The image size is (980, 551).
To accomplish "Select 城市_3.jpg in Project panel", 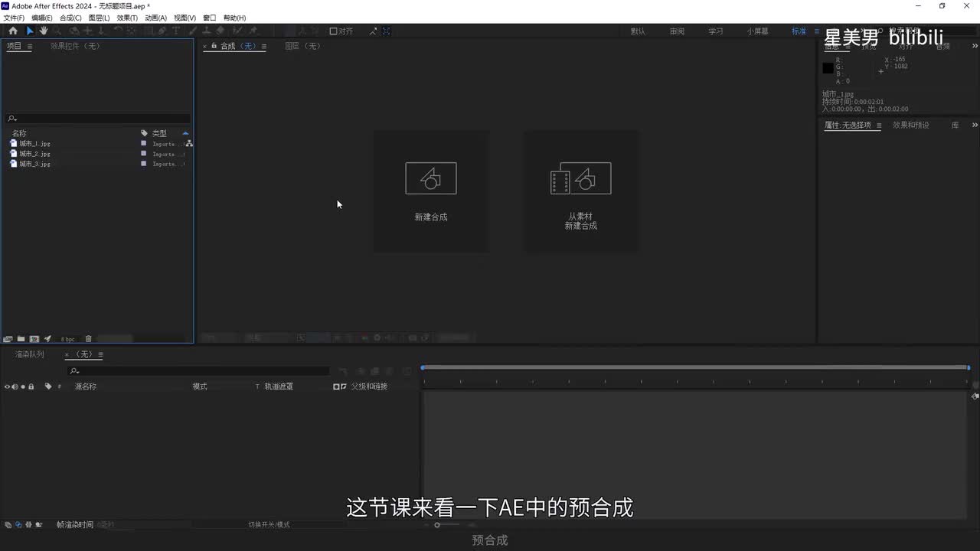I will (34, 164).
